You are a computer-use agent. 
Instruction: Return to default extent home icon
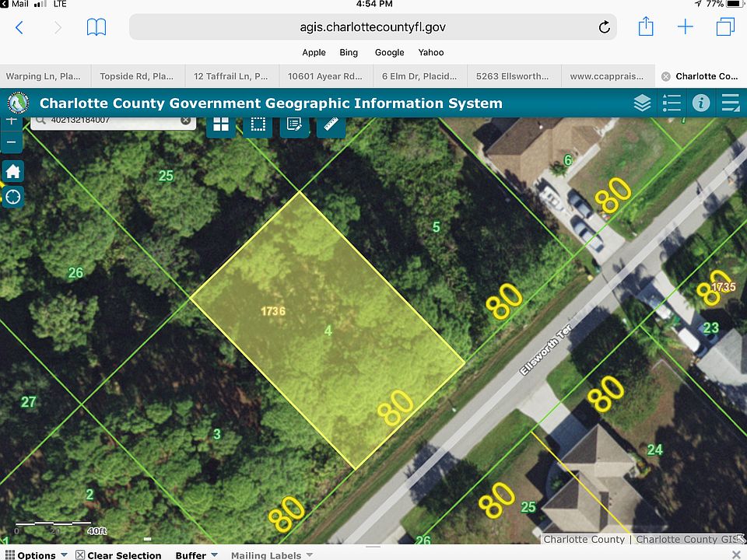(x=13, y=171)
